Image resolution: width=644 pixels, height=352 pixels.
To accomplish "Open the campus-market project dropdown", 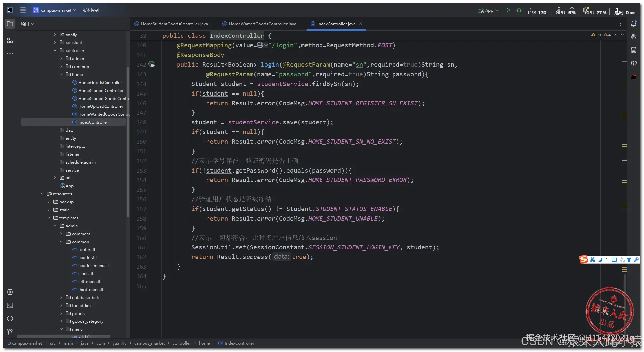I will [54, 10].
